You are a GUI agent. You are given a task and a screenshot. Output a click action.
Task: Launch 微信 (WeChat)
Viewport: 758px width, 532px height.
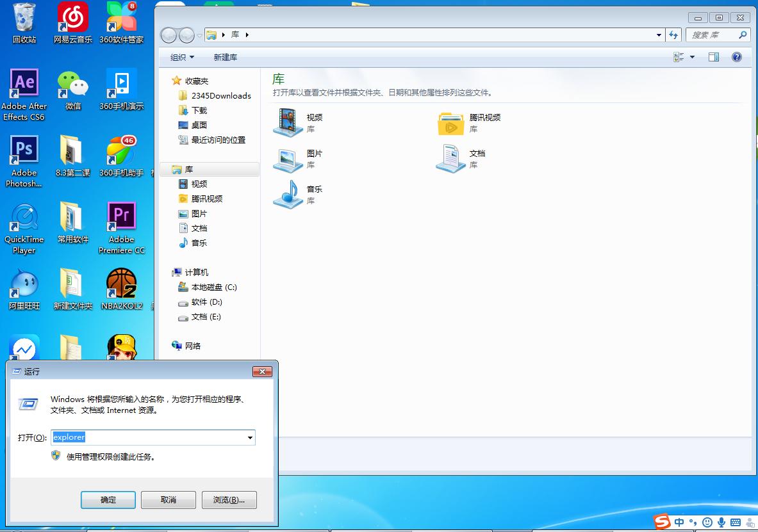coord(72,83)
